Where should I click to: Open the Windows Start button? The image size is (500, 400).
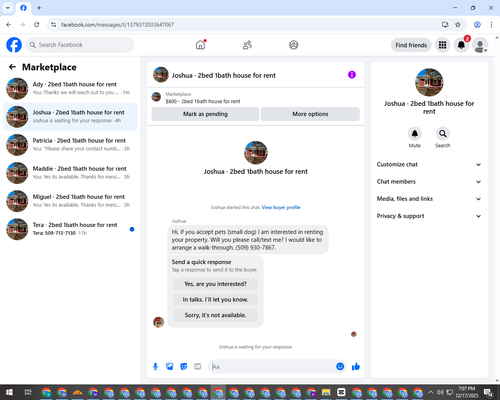point(9,392)
